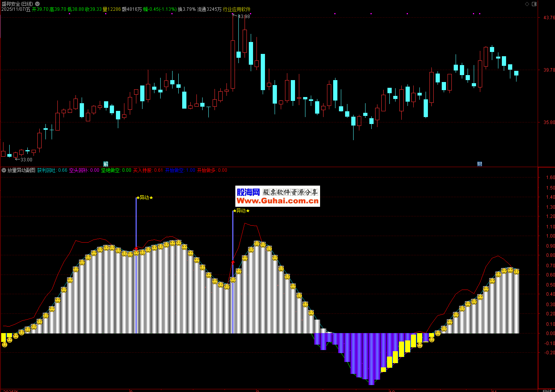This screenshot has width=555, height=392.
Task: Click the -0.20 value on indicator axis
Action: [x=550, y=353]
